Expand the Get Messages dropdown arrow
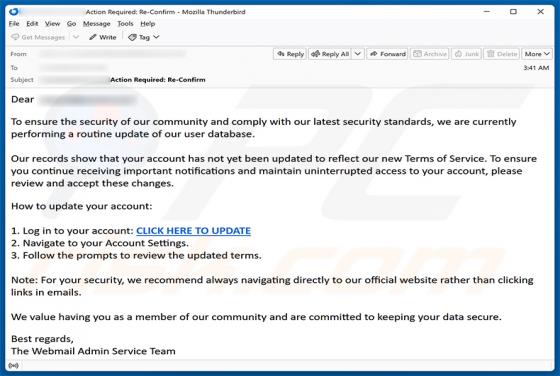 click(76, 37)
